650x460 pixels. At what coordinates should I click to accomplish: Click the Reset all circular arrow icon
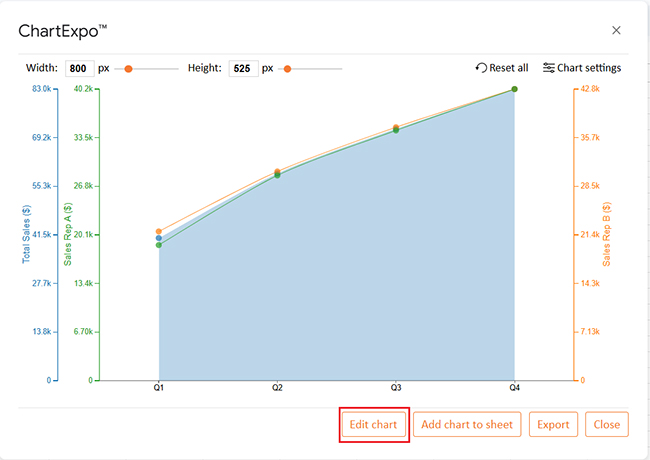click(x=481, y=68)
